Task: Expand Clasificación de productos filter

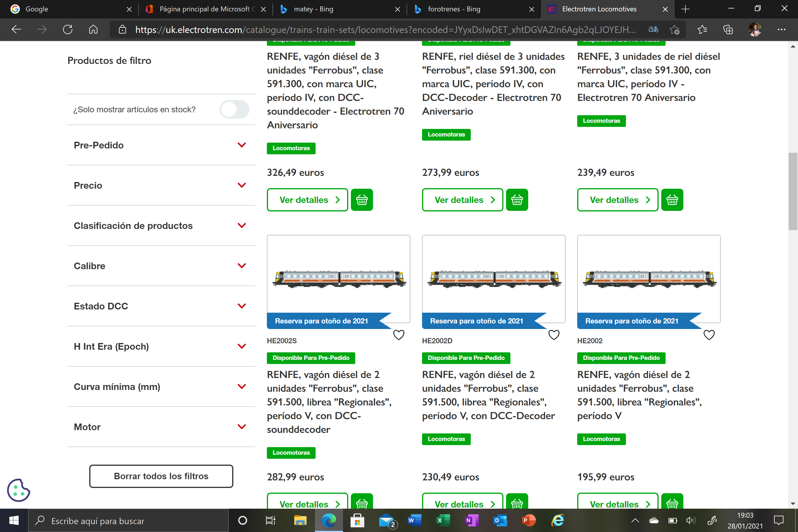Action: click(161, 226)
